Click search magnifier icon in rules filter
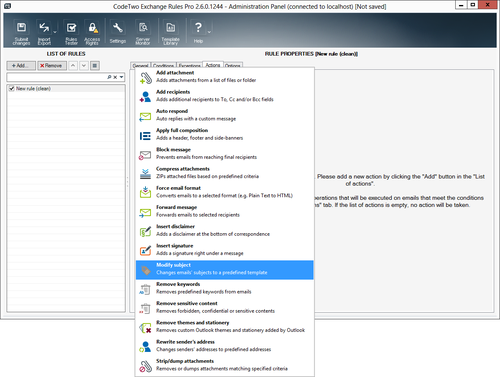 coord(109,77)
